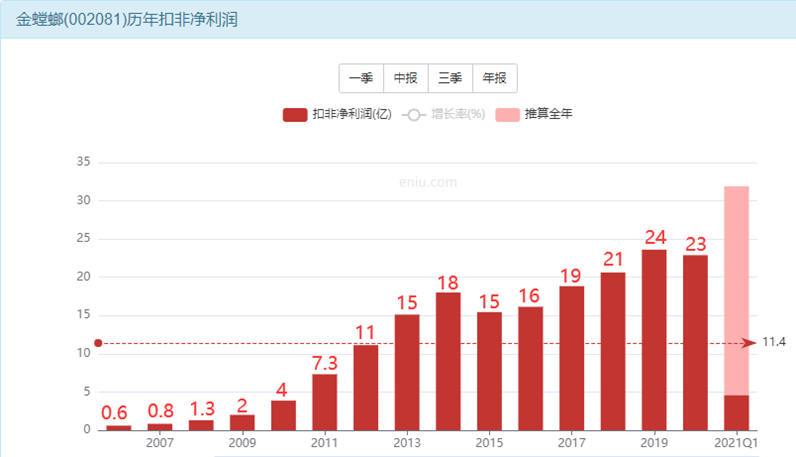Image resolution: width=796 pixels, height=457 pixels.
Task: Select the bar labeled 0.6
Action: 119,428
